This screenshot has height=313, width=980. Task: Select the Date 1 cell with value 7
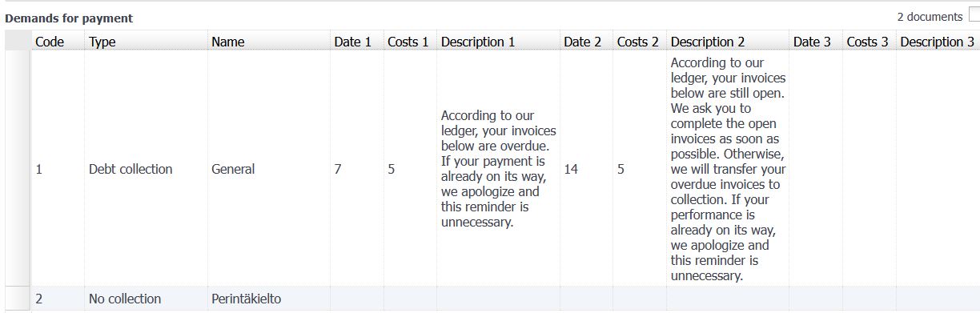pos(355,169)
